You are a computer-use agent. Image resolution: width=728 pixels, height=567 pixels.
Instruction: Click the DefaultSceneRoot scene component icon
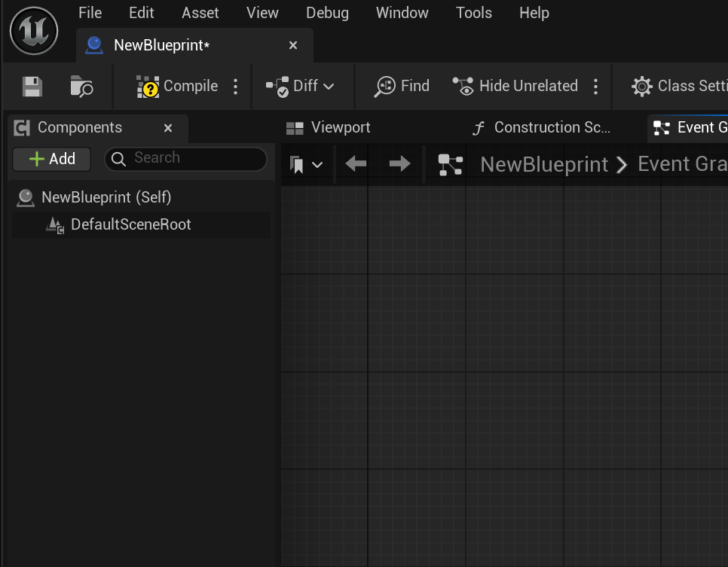pyautogui.click(x=55, y=225)
